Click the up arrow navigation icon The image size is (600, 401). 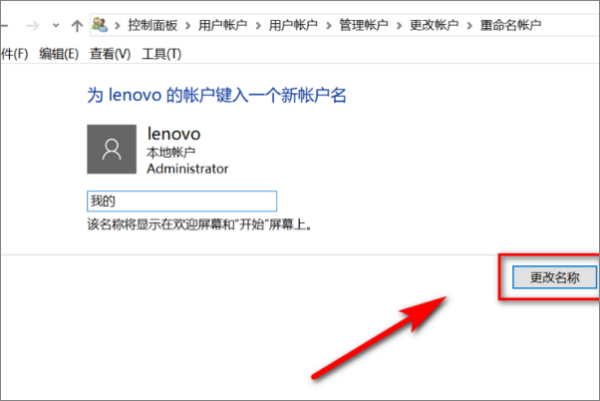[77, 26]
